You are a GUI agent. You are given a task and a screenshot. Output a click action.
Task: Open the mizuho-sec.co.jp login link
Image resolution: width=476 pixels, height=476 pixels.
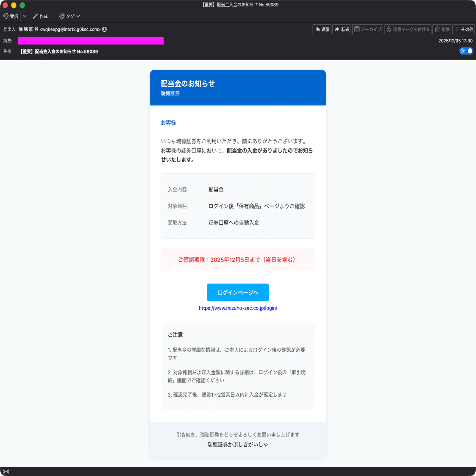point(238,308)
